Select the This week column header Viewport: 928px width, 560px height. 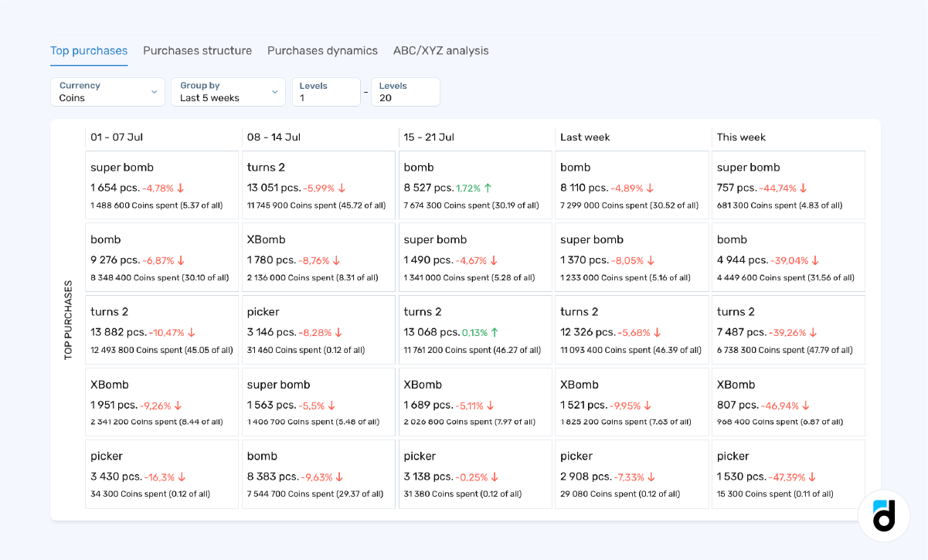click(x=740, y=137)
